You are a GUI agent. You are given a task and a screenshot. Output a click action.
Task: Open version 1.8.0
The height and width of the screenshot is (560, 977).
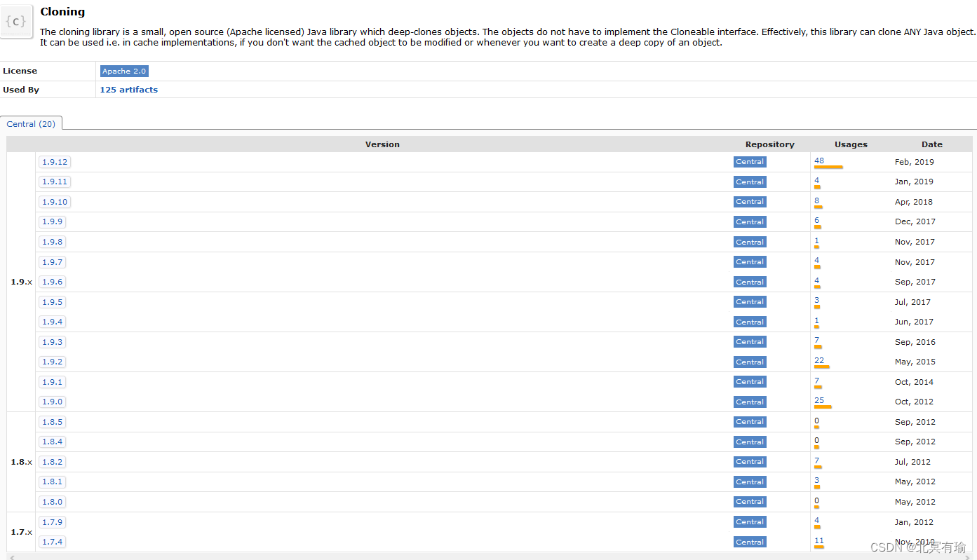[x=53, y=502]
